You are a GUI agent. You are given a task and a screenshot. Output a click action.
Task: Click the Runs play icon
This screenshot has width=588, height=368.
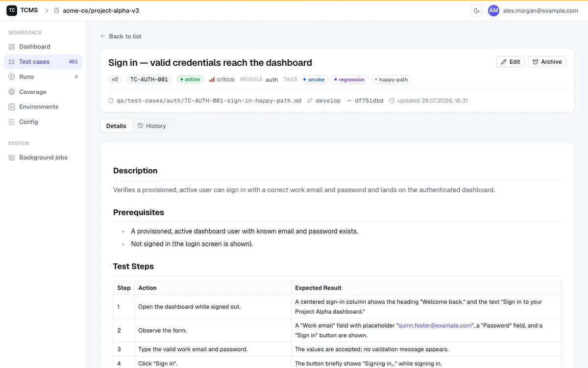click(12, 77)
